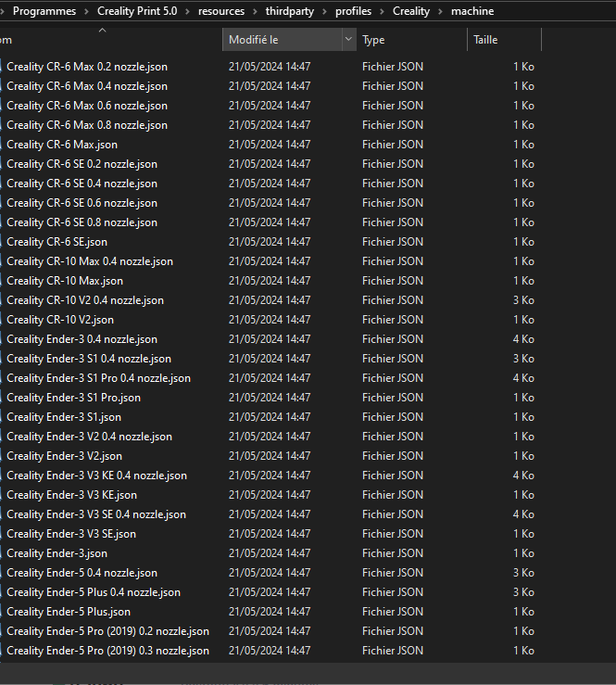This screenshot has height=685, width=616.
Task: Select file Creality Ender-3 V2.json
Action: [x=64, y=456]
